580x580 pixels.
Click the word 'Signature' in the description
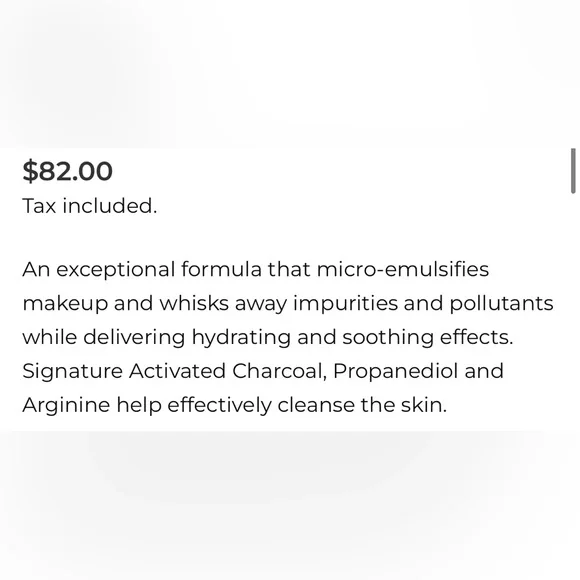72,372
